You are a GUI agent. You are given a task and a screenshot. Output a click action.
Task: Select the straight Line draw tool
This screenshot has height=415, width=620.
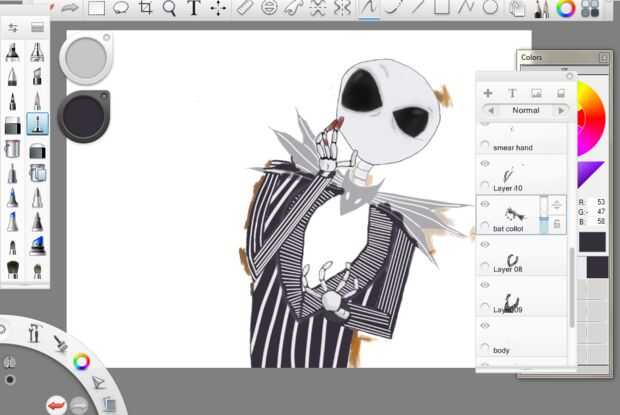pyautogui.click(x=416, y=7)
